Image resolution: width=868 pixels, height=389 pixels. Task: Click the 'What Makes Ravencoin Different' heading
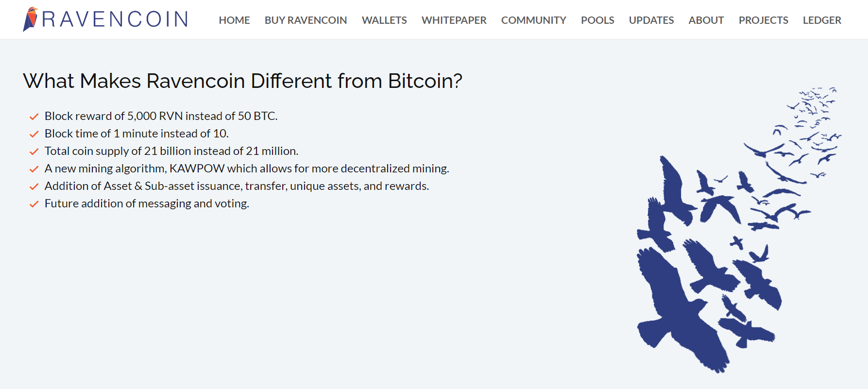click(x=242, y=81)
